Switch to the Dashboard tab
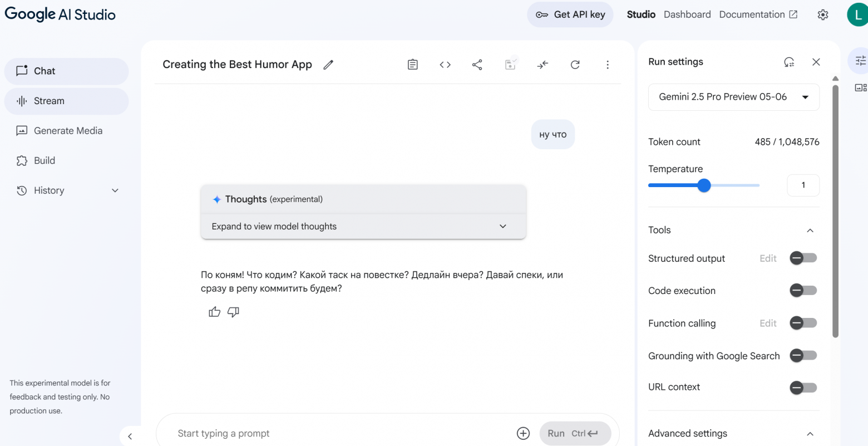Image resolution: width=868 pixels, height=446 pixels. pos(687,14)
